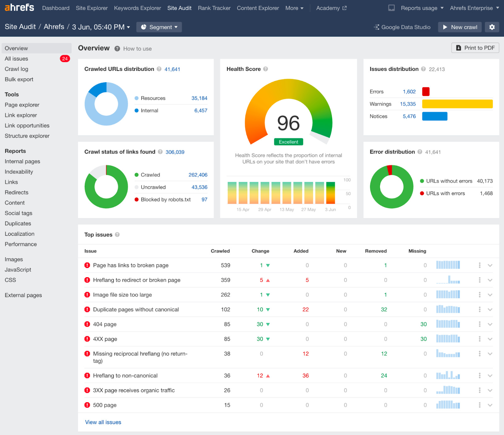Click the Academy external link icon
This screenshot has height=435, width=504.
pos(345,8)
